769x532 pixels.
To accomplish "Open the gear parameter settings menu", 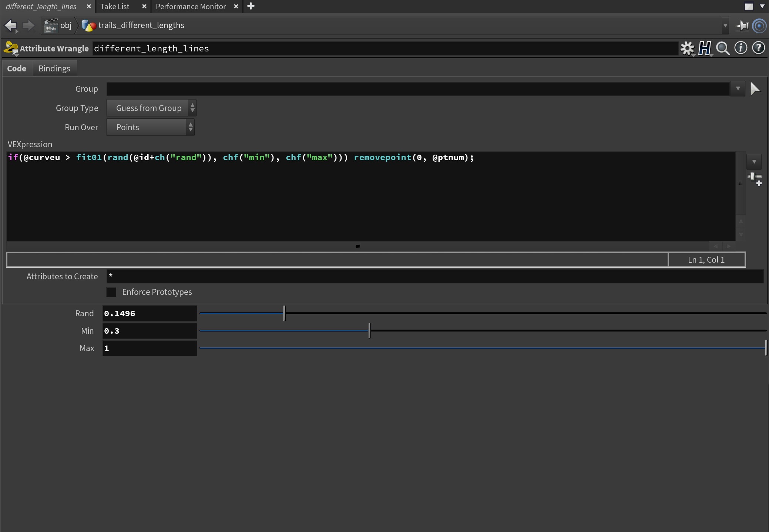I will pyautogui.click(x=687, y=48).
